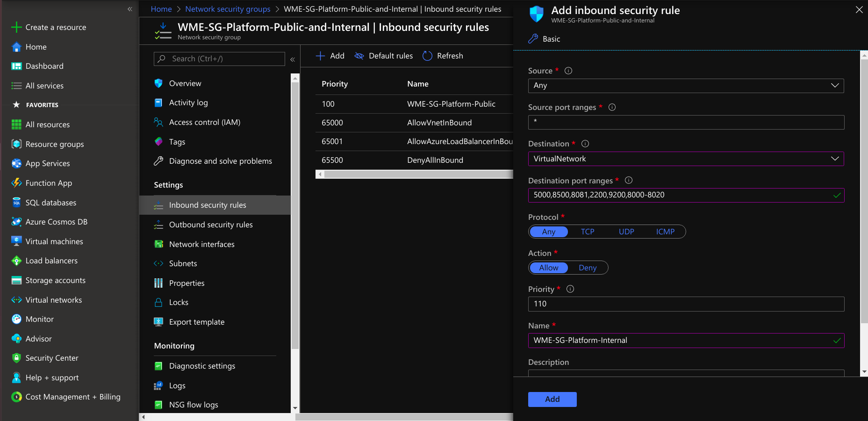Screen dimensions: 868x421
Task: Set the Action to Deny
Action: click(x=588, y=268)
